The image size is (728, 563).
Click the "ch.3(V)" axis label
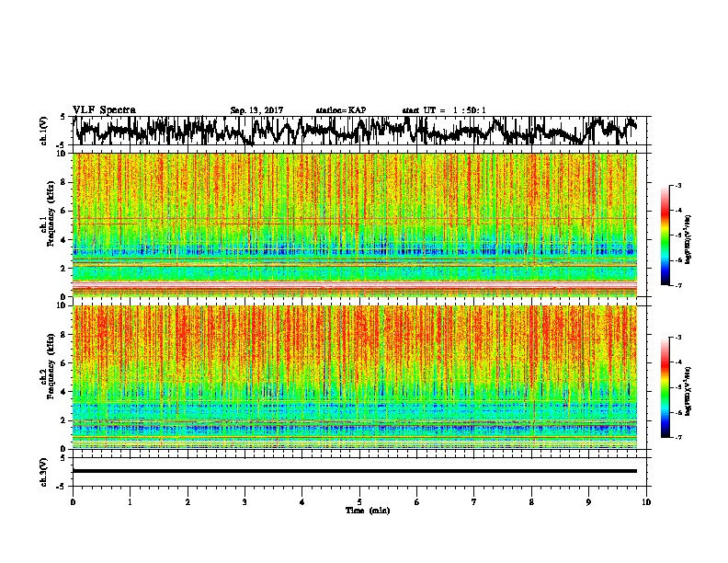(x=43, y=472)
